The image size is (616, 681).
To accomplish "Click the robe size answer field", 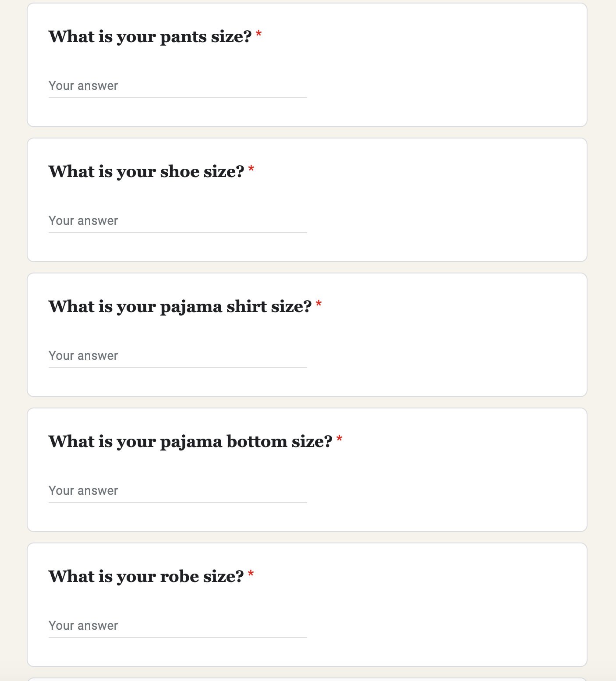I will [177, 626].
